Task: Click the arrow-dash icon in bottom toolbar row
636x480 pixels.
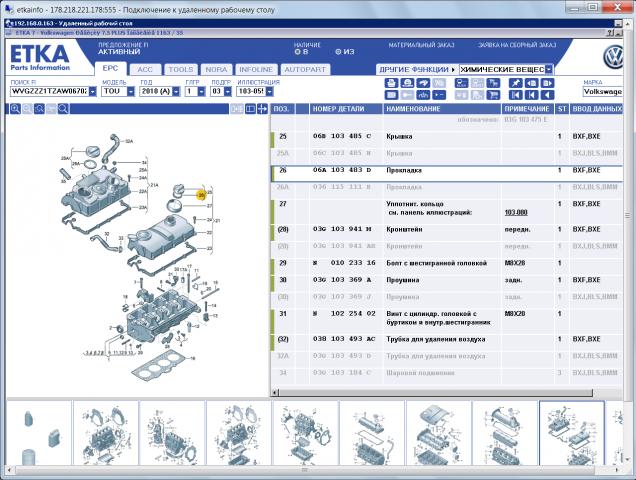Action: 439,95
